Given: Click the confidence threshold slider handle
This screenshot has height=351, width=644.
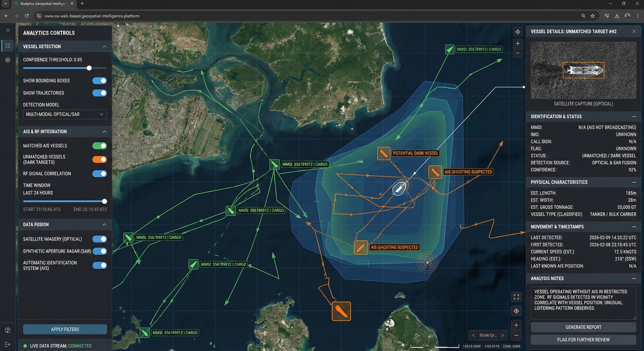Looking at the screenshot, I should 89,68.
